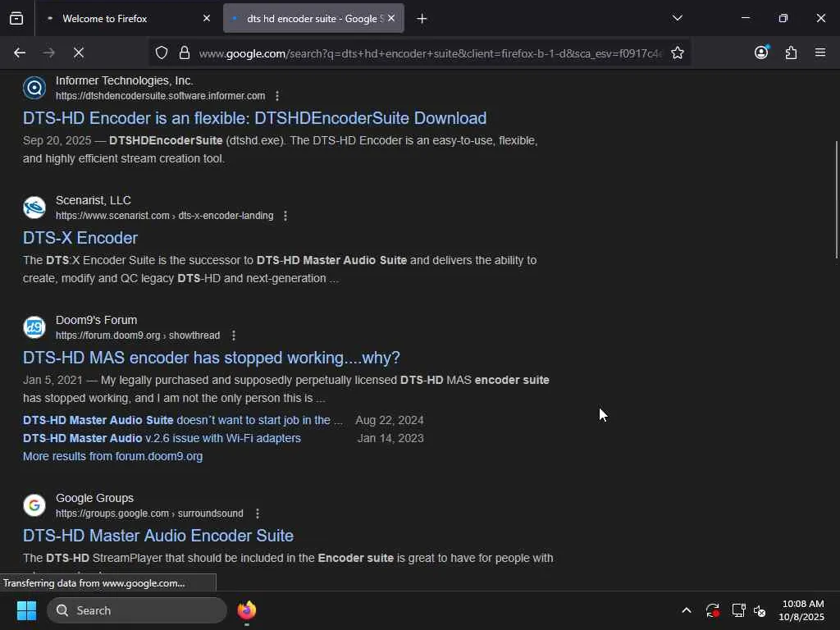Click More results from forum.doom9.org

click(x=112, y=456)
